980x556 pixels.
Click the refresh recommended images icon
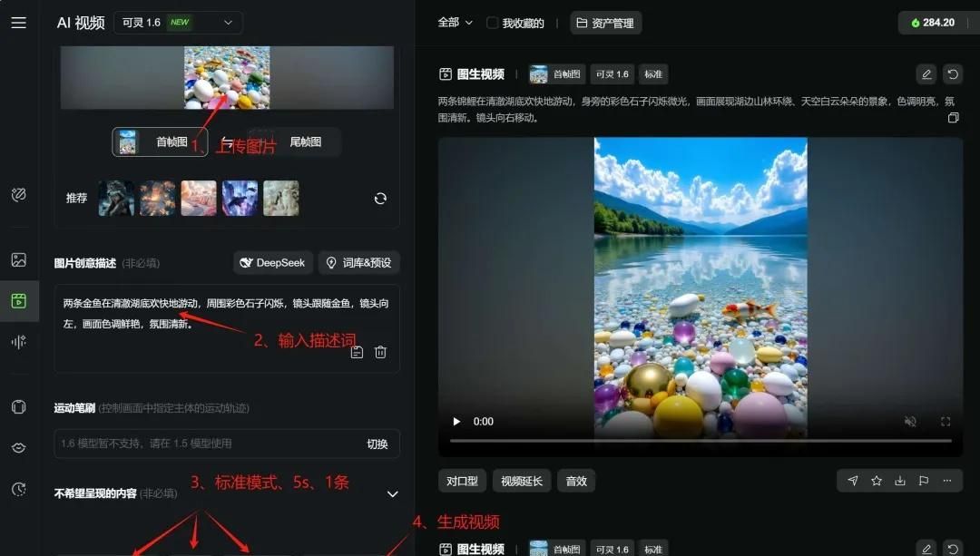[x=380, y=199]
